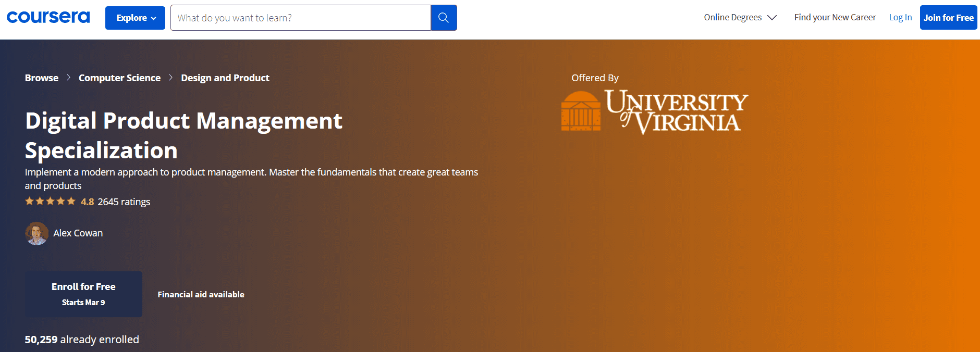The image size is (980, 352).
Task: Click the 'Implement a modern approach' description text
Action: click(251, 179)
